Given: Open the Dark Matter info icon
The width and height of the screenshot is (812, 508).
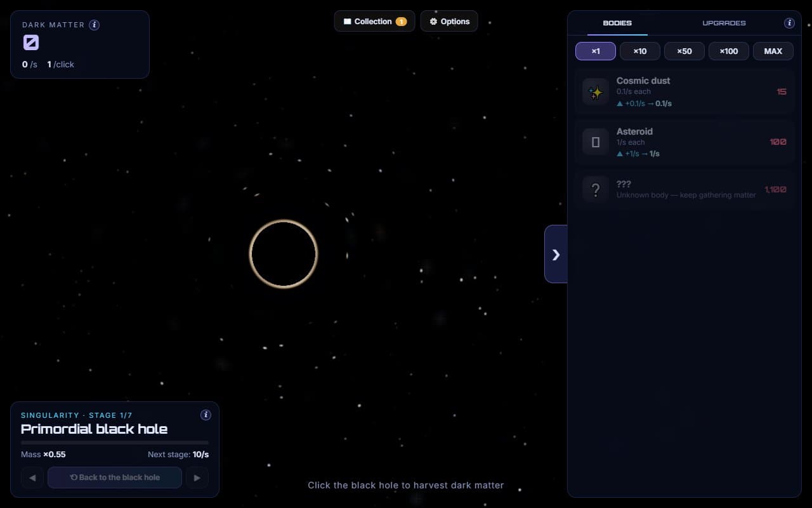Looking at the screenshot, I should click(95, 25).
